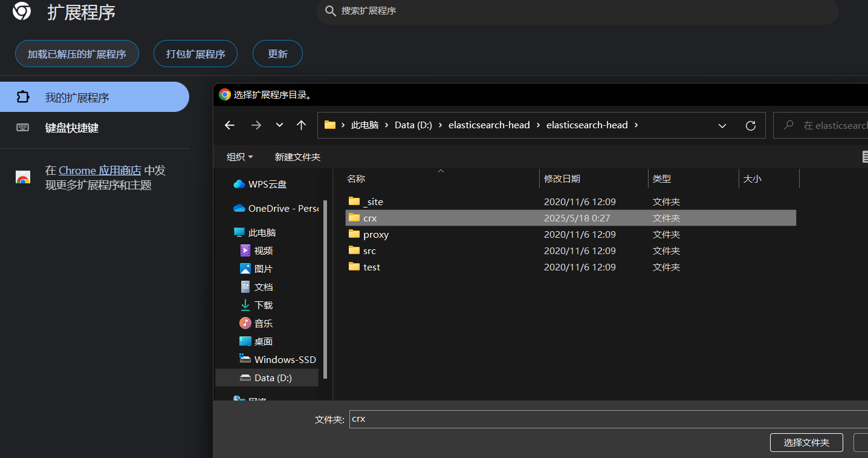Open OneDrive - Personal in navigation pane
868x458 pixels.
pyautogui.click(x=275, y=208)
